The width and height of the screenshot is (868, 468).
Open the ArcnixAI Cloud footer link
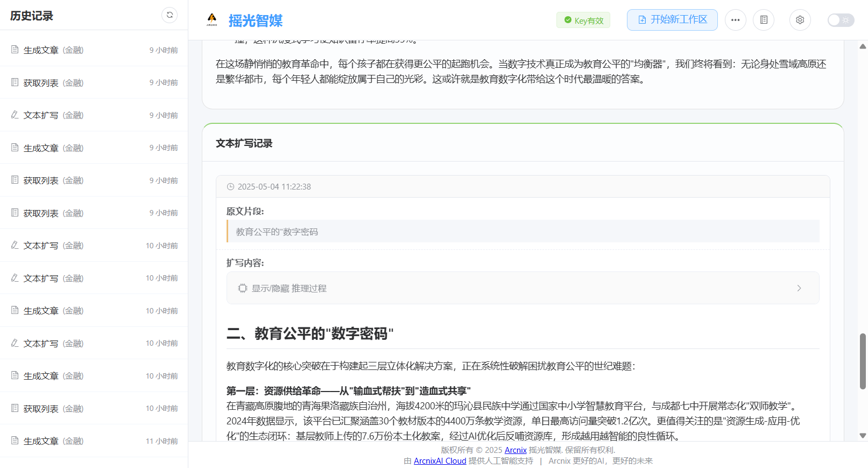(x=440, y=461)
